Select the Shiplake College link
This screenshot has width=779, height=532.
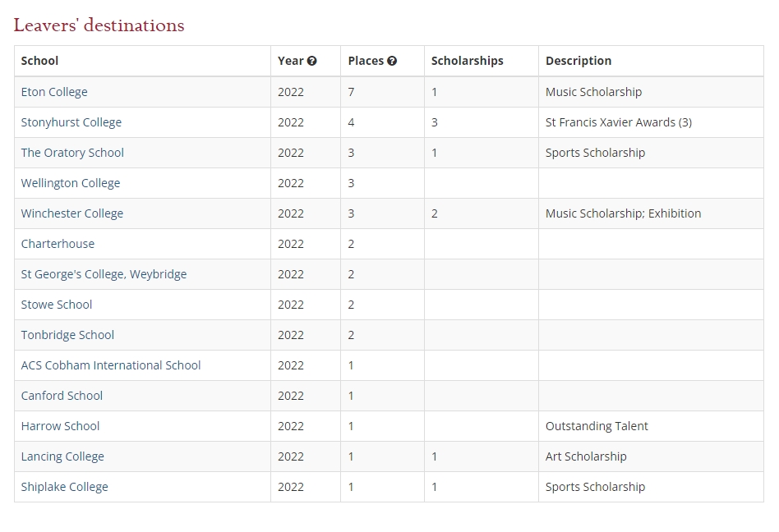click(65, 487)
